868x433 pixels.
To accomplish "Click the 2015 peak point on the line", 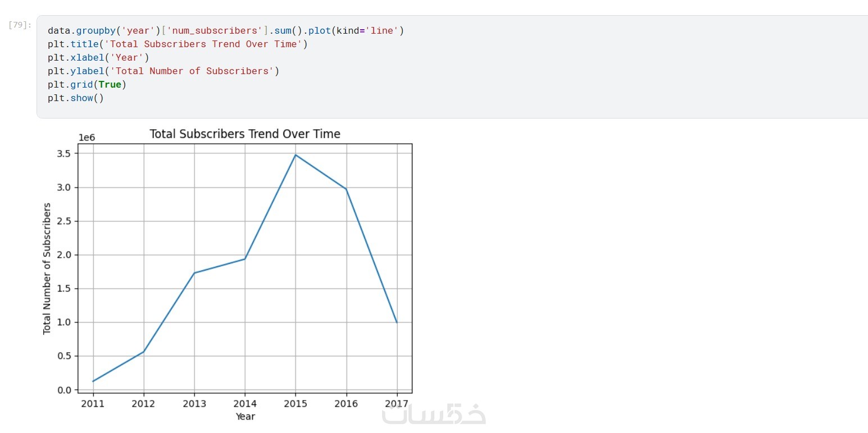I will [x=296, y=155].
